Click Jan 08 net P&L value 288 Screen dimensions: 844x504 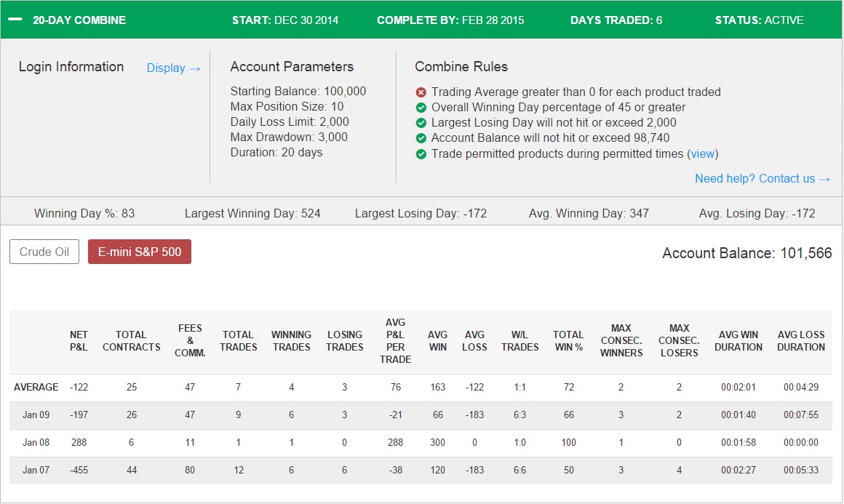click(x=79, y=443)
